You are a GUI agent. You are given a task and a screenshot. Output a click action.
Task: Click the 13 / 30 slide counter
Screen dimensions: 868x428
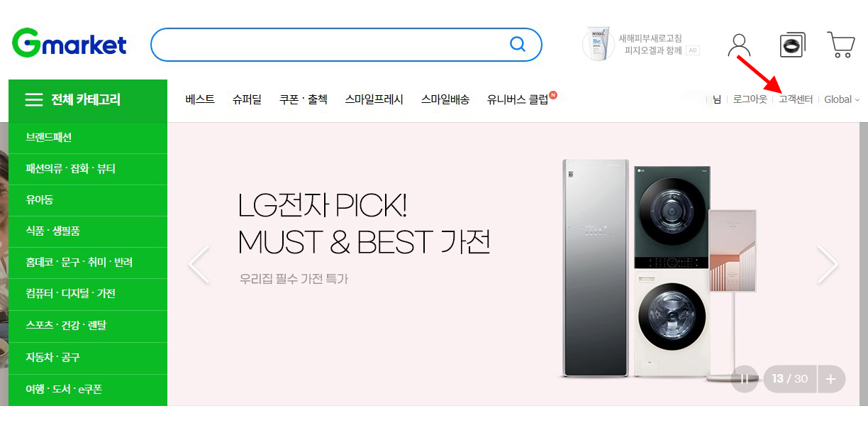point(790,379)
